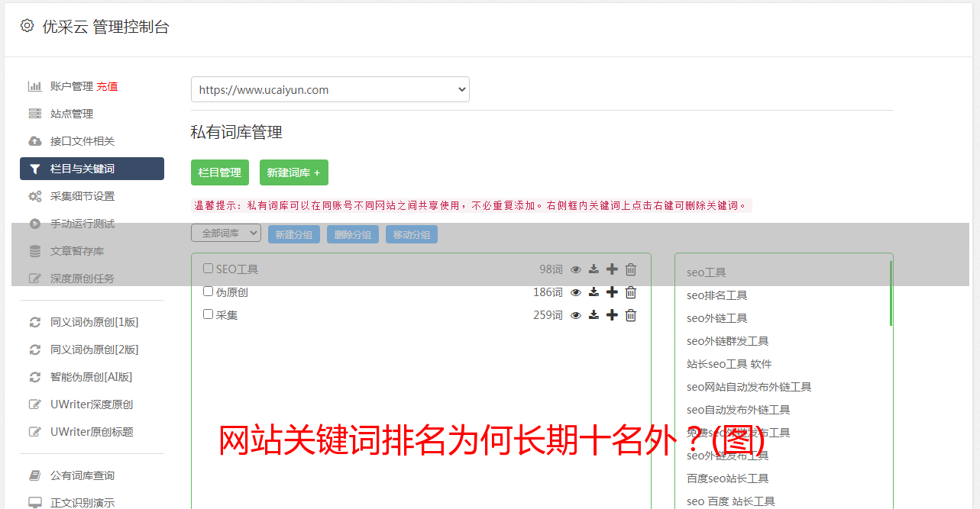Open 公有词库查询 in the sidebar
The width and height of the screenshot is (980, 509).
pyautogui.click(x=82, y=475)
